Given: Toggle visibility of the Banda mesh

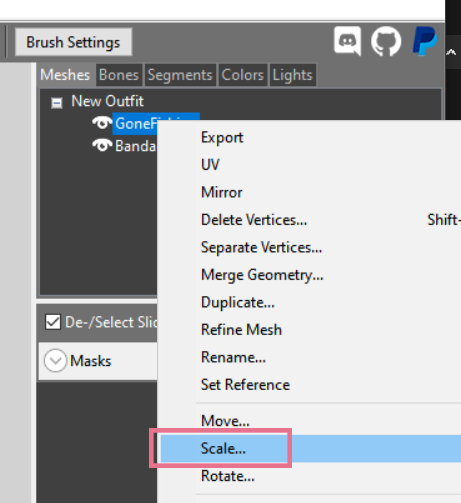Looking at the screenshot, I should tap(102, 146).
